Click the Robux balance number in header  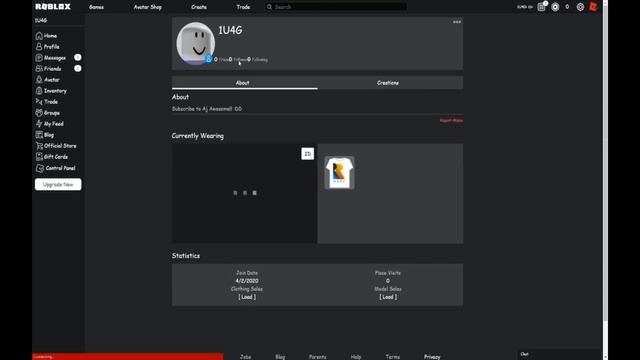coord(567,7)
